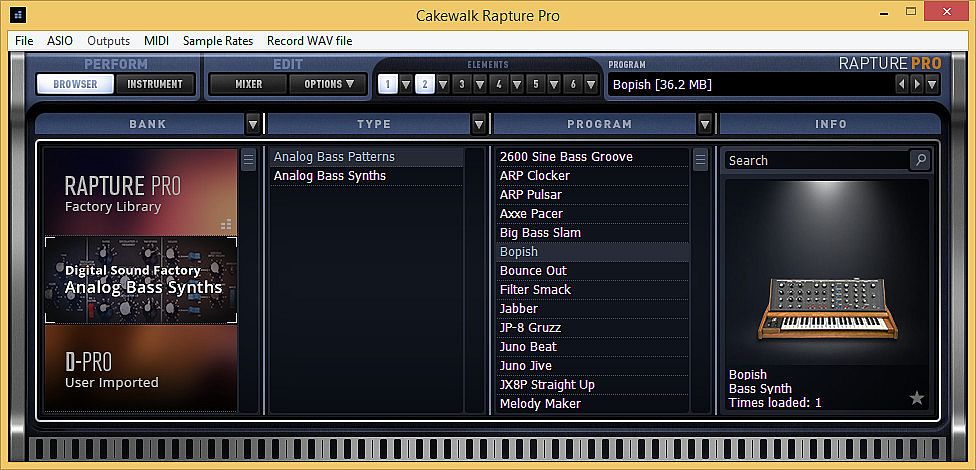Toggle element 1 button
The height and width of the screenshot is (470, 976).
(x=388, y=84)
